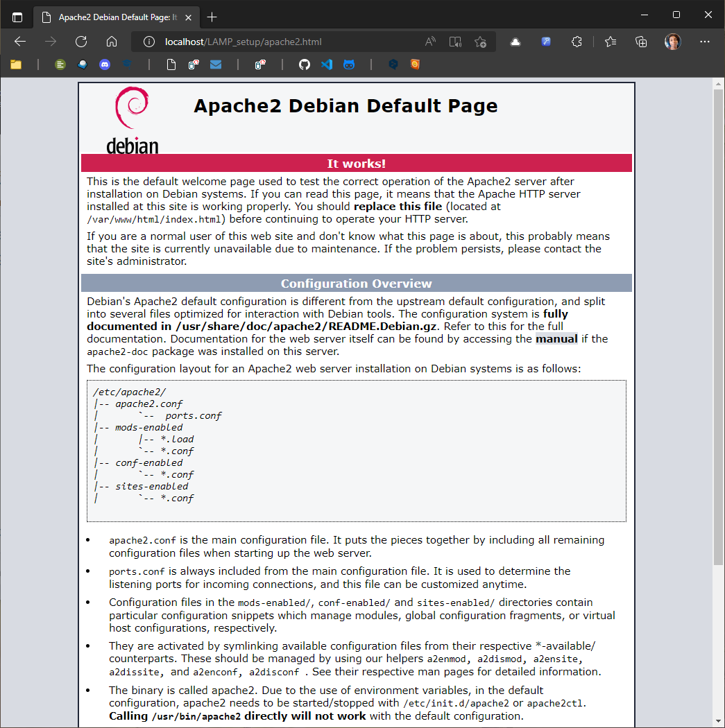Click 'mods-enabled' in the config tree
This screenshot has width=725, height=728.
[148, 428]
